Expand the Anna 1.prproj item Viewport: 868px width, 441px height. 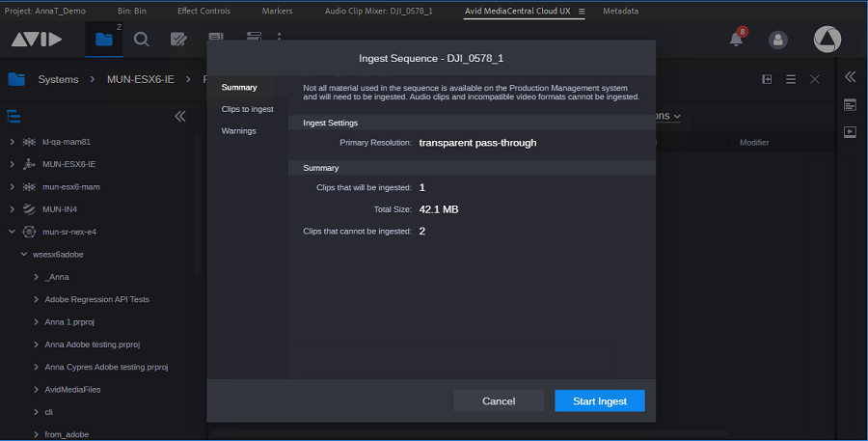tap(36, 322)
